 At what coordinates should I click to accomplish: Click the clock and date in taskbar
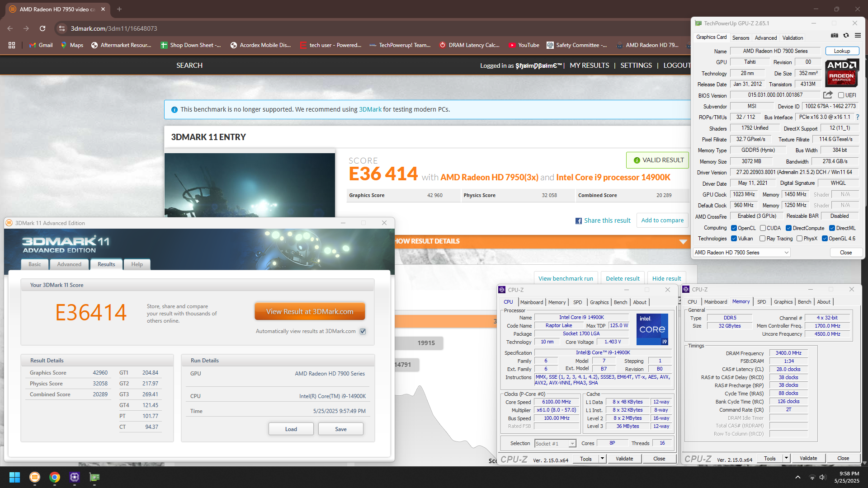[847, 477]
